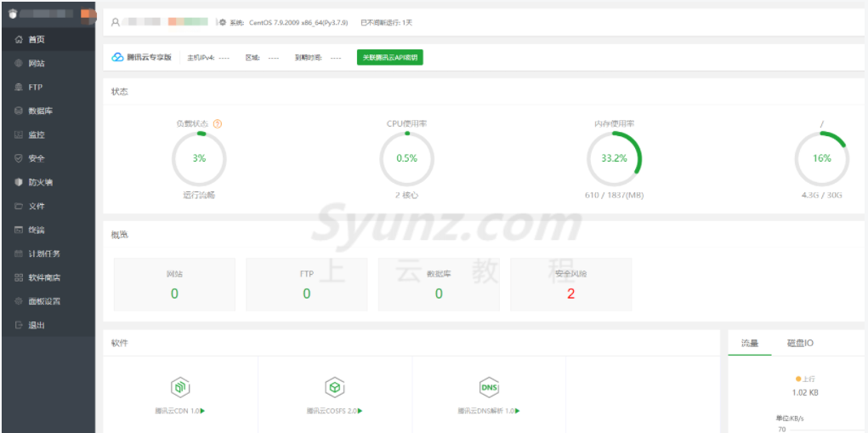Click the database icon beside 数据库
Screen dimensions: 868x433
coord(18,111)
